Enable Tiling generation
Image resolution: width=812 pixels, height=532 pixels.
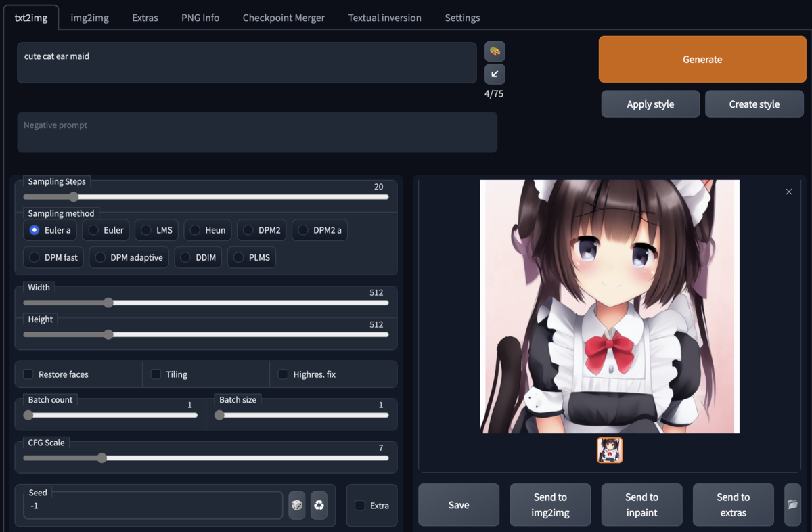(155, 374)
